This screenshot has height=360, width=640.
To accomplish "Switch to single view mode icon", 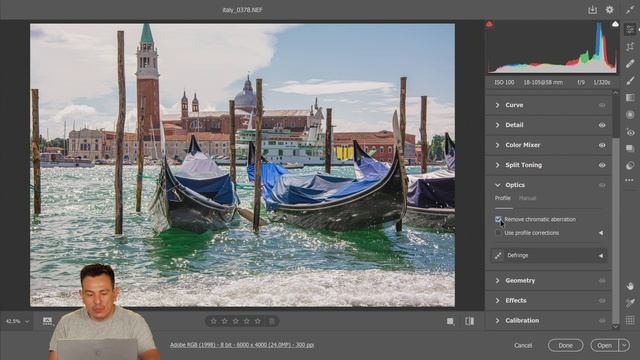I will (450, 321).
